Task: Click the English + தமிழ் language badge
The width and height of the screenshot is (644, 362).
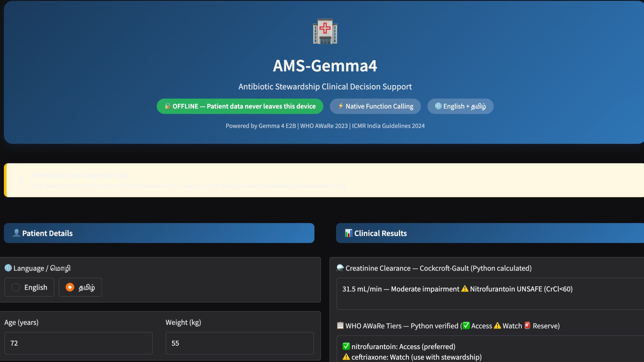Action: pyautogui.click(x=460, y=106)
